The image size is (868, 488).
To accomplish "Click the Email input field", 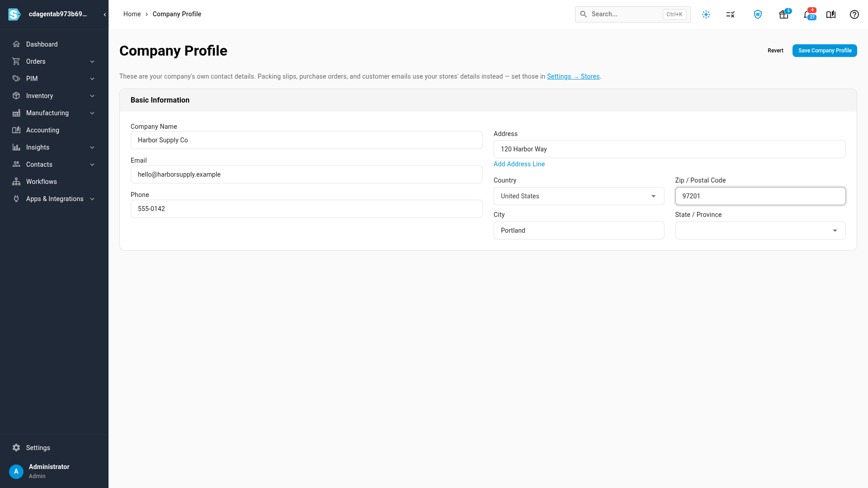I will coord(307,174).
